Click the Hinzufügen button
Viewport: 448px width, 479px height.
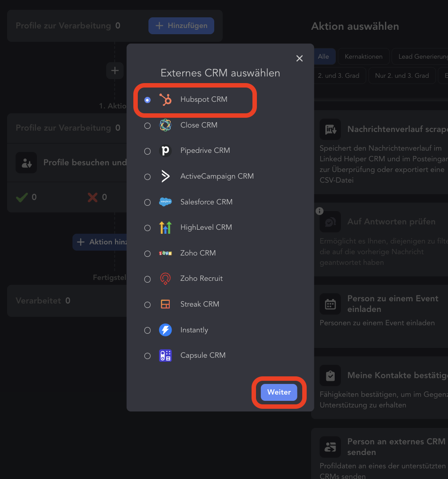click(x=181, y=26)
